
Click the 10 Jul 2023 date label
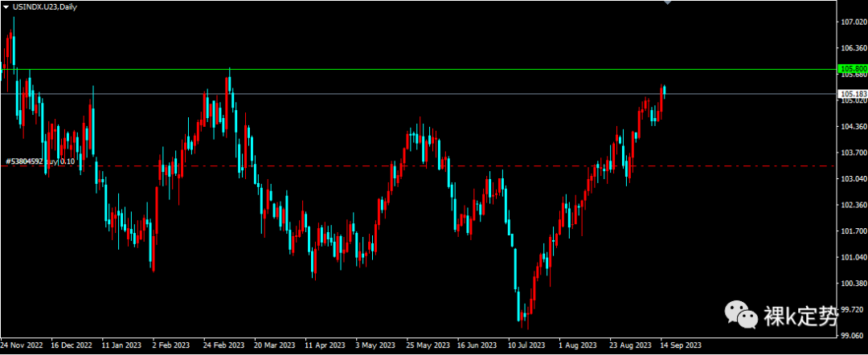[x=526, y=345]
